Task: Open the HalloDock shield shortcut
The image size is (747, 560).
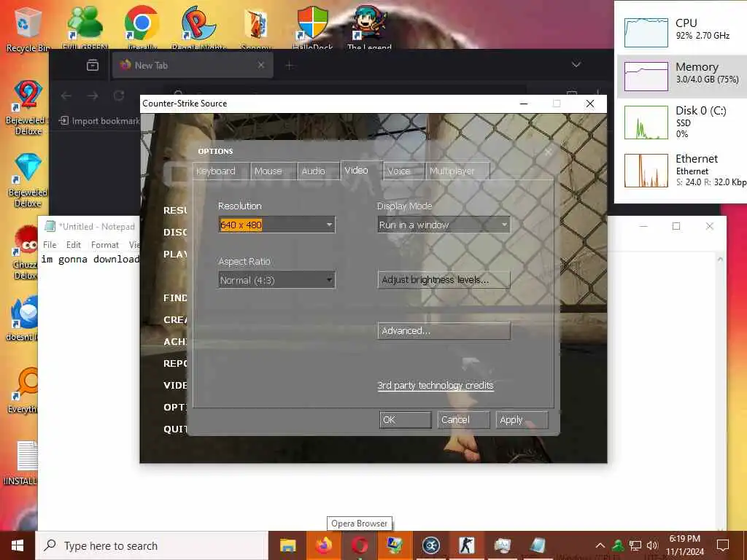Action: tap(313, 28)
